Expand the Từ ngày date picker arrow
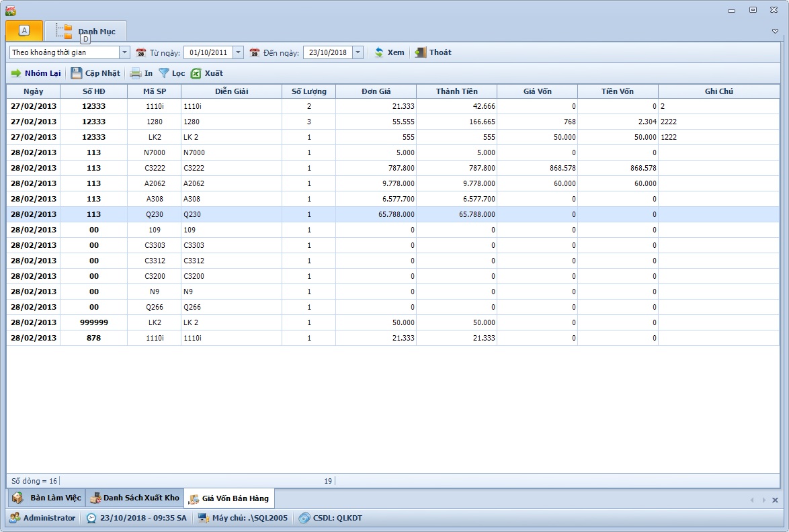This screenshot has width=789, height=532. pyautogui.click(x=238, y=52)
